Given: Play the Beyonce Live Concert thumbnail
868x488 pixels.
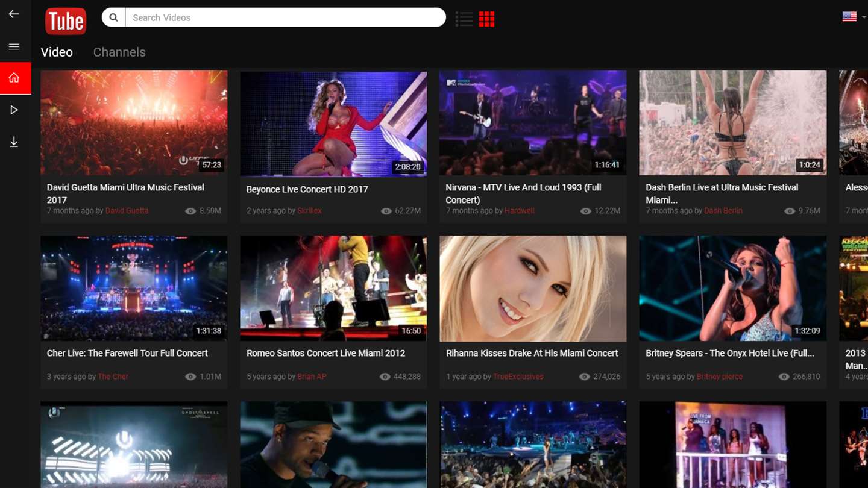Looking at the screenshot, I should tap(333, 124).
